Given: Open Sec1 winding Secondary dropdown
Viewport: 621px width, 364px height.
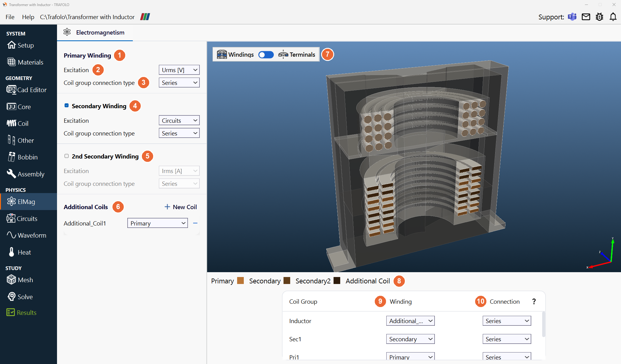Looking at the screenshot, I should (x=410, y=339).
